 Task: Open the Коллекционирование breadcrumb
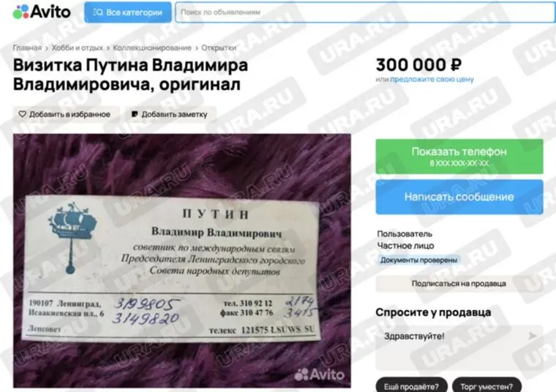pos(152,48)
